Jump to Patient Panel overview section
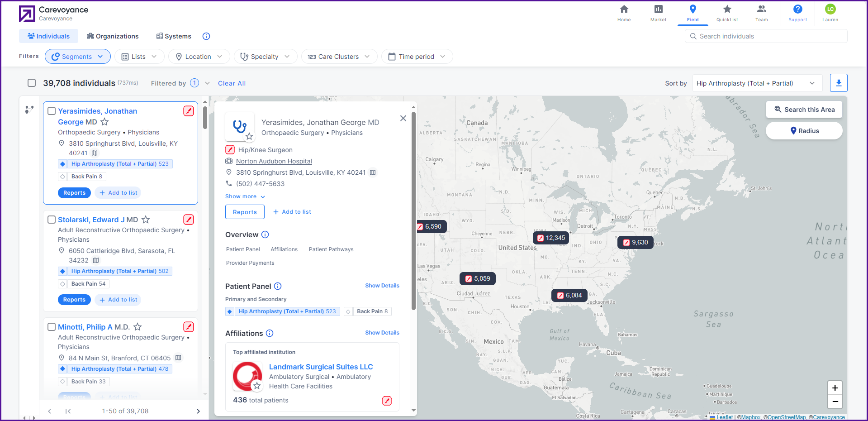 point(243,249)
